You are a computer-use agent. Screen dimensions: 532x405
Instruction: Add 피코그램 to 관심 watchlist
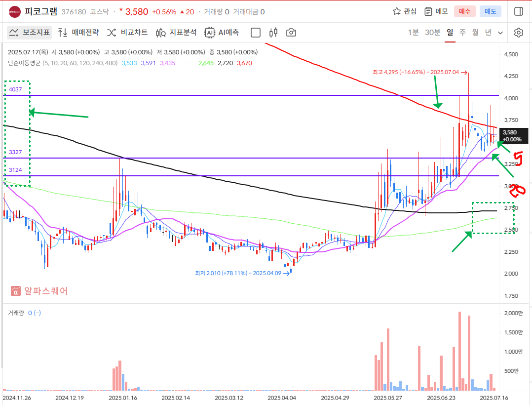(x=405, y=11)
